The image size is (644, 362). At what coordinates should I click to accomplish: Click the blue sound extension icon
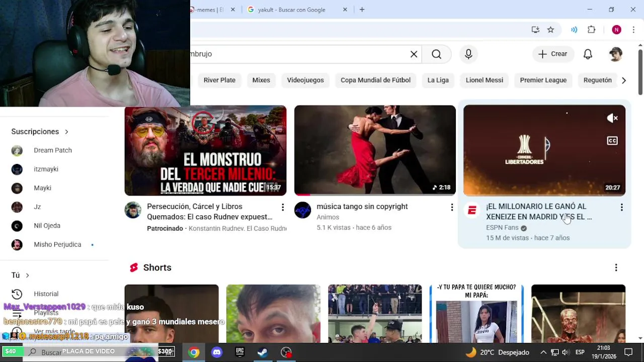point(574,30)
